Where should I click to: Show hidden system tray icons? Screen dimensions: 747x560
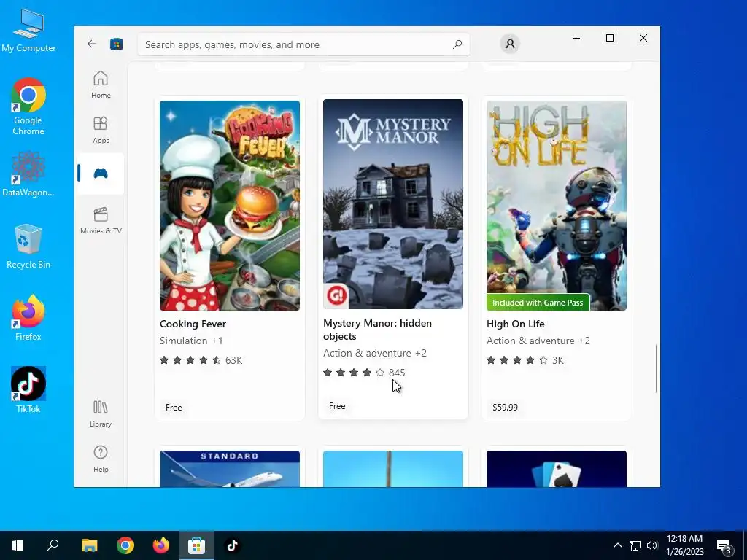pos(617,545)
